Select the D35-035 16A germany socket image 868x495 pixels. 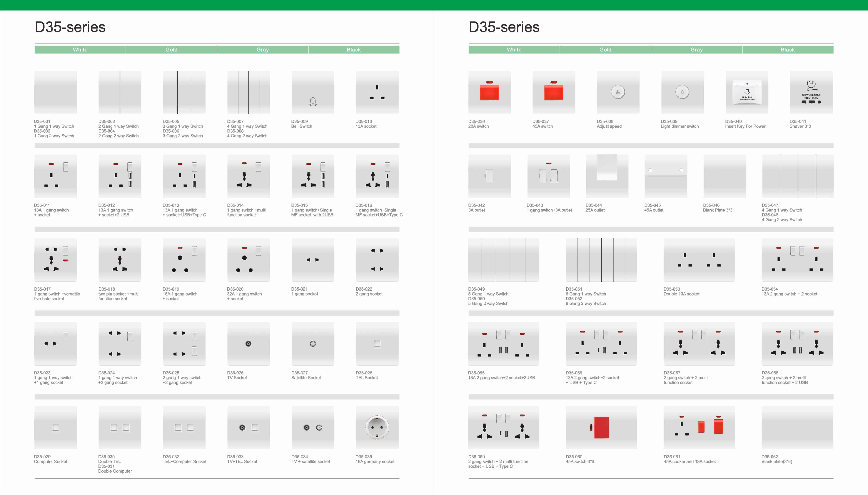coord(377,427)
